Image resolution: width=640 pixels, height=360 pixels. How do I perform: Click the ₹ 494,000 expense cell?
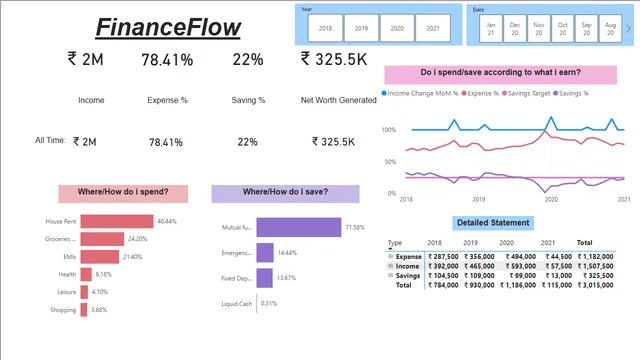521,257
